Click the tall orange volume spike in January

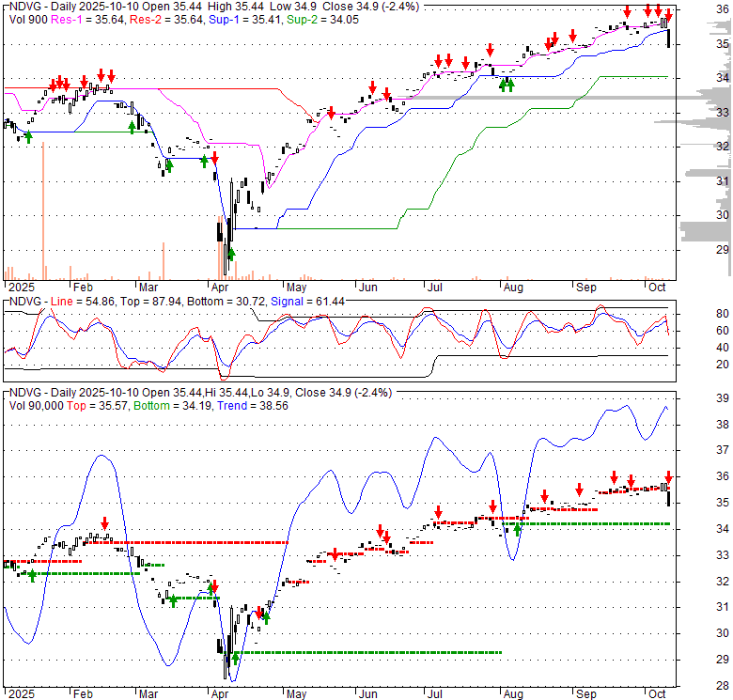pyautogui.click(x=43, y=216)
